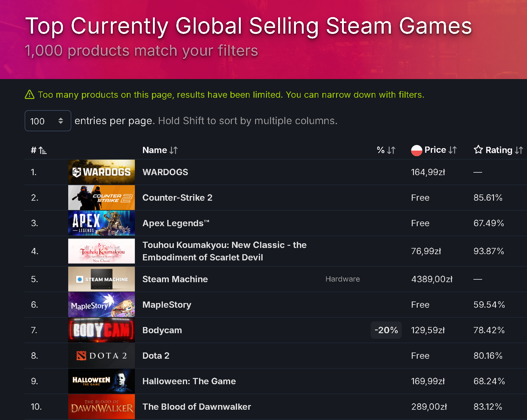Click Halloween rating 68.24%
Image resolution: width=527 pixels, height=420 pixels.
pos(489,381)
